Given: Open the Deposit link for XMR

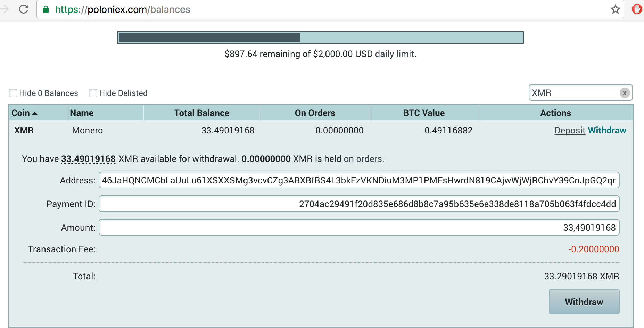Looking at the screenshot, I should pos(570,130).
